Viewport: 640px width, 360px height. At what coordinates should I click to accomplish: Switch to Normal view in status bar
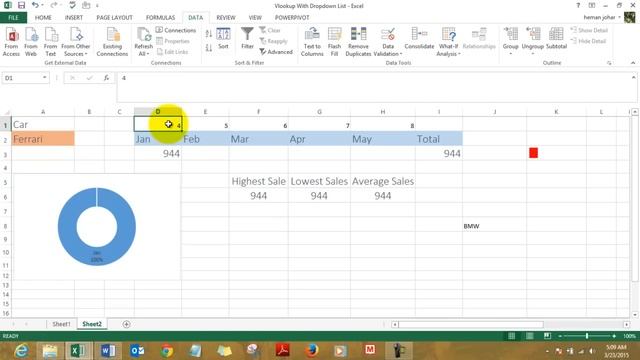tap(511, 336)
